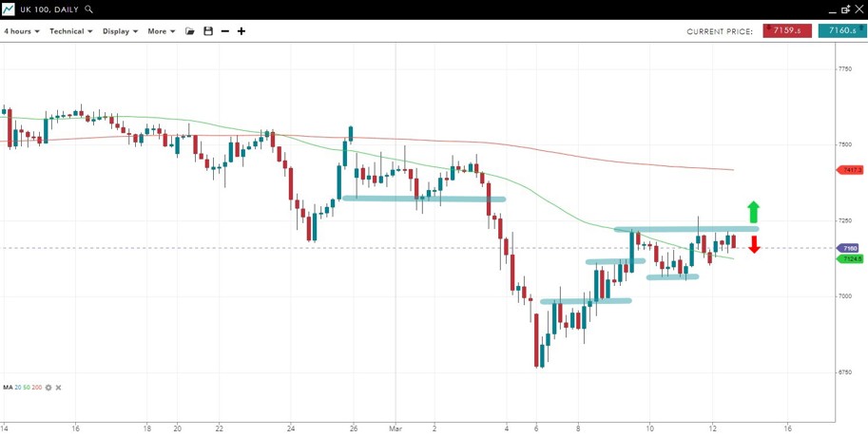
Task: Click the 7417.3 red MA price label
Action: pos(851,170)
